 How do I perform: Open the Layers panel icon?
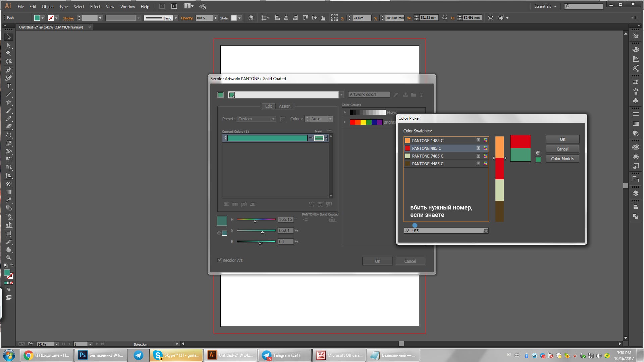click(635, 193)
